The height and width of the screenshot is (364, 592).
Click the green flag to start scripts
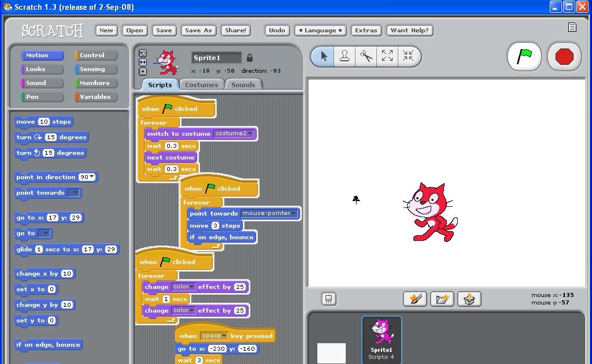coord(524,56)
